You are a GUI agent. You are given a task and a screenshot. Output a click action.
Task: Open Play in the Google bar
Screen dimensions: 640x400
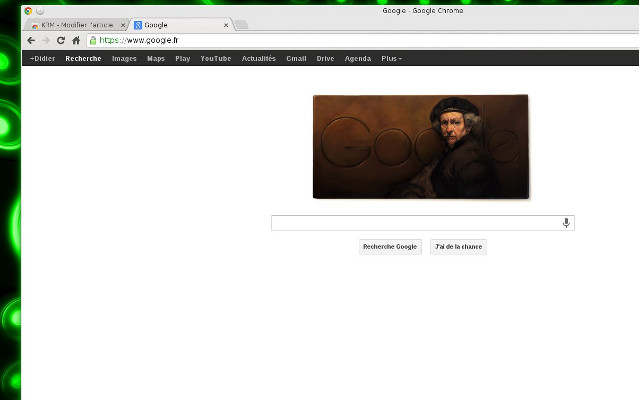(x=183, y=58)
